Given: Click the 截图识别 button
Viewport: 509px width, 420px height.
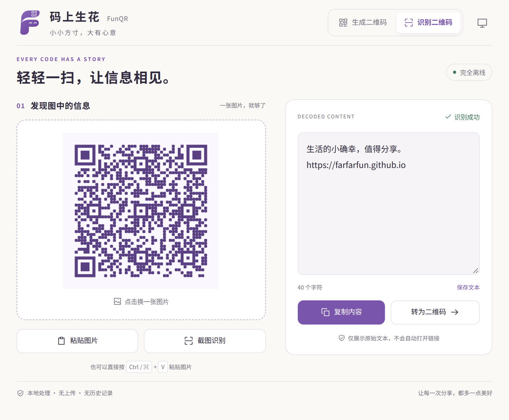Looking at the screenshot, I should click(205, 341).
